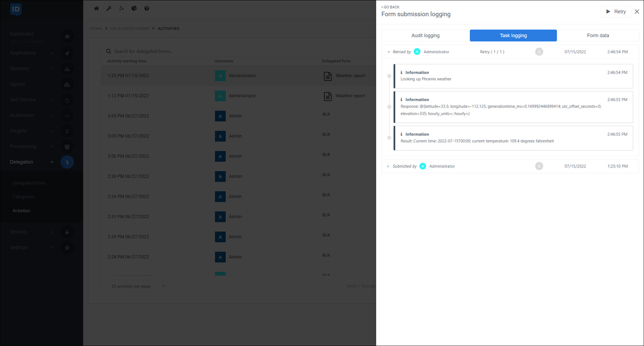Click the Security lock icon
The image size is (644, 346).
coord(67,232)
